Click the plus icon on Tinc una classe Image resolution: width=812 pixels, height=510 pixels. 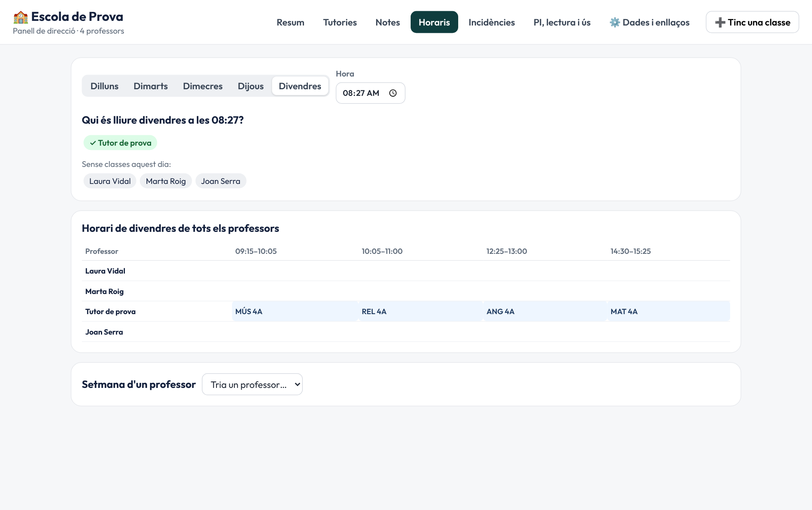coord(720,22)
